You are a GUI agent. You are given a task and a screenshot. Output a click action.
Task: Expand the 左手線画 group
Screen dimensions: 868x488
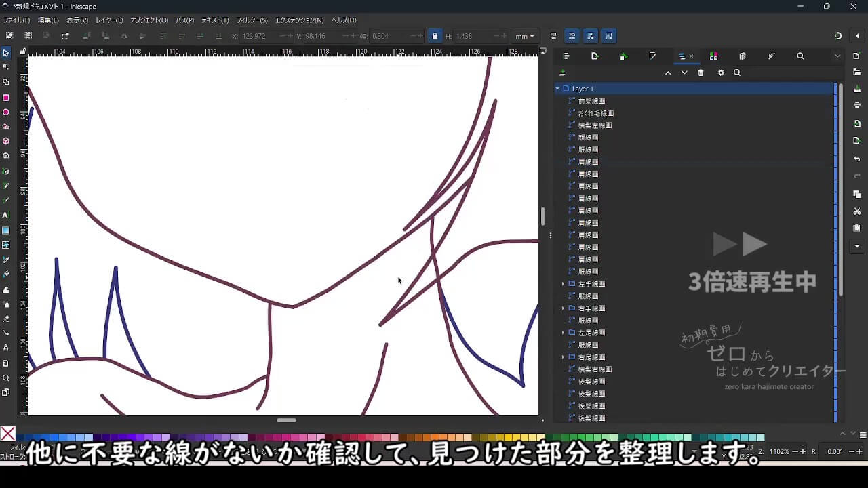(x=563, y=284)
